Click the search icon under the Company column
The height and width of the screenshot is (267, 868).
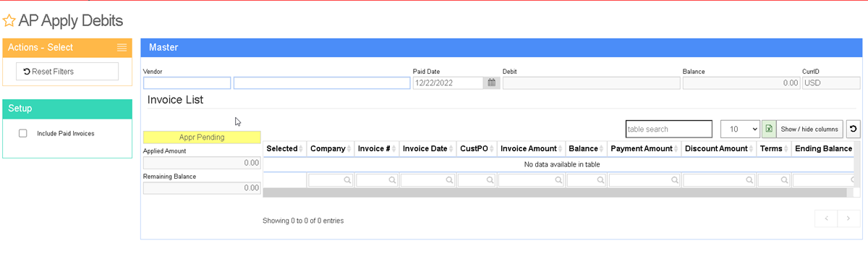[347, 180]
